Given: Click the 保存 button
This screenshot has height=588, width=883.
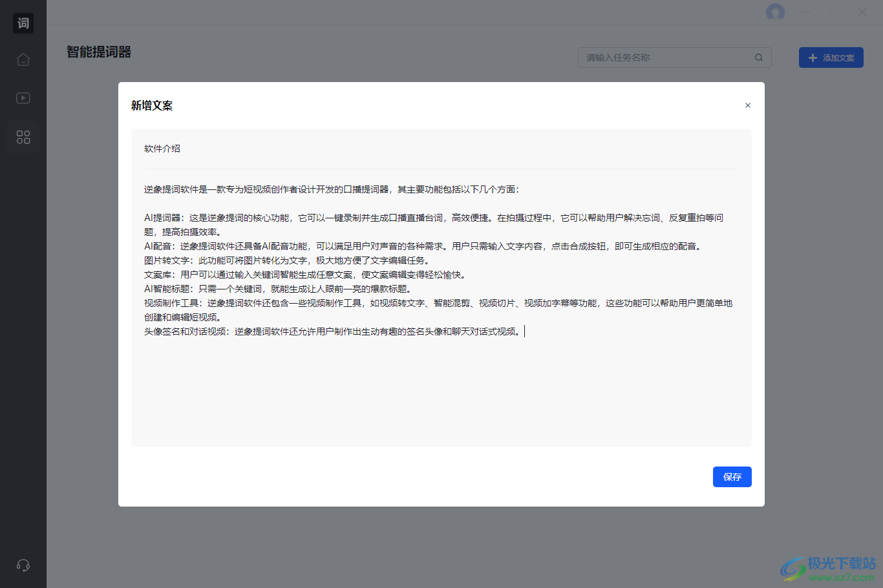Looking at the screenshot, I should click(x=732, y=477).
